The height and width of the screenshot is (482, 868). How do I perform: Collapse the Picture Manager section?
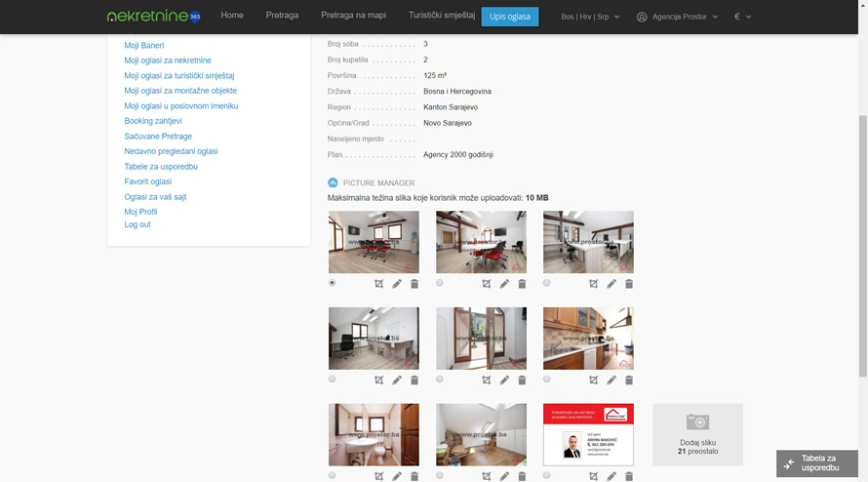(x=333, y=182)
